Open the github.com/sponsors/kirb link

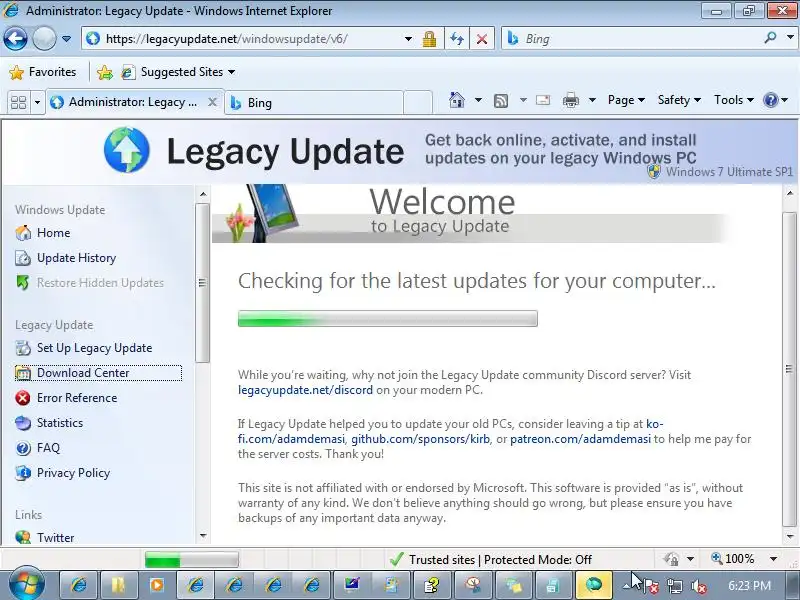(420, 439)
